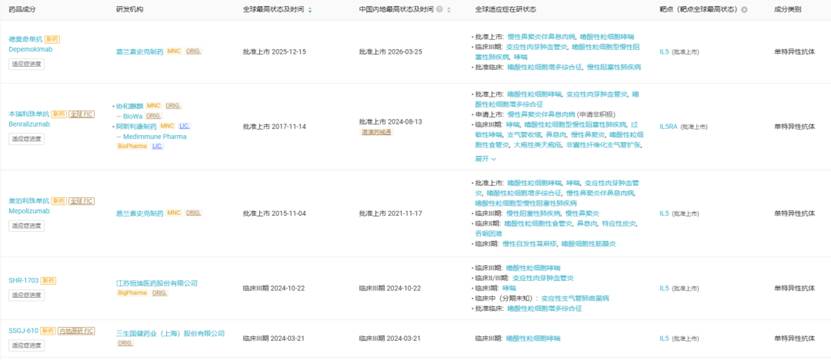Screen dimensions: 831x360
Task: Click orange tag below Benralizumab 2024-08-13 date
Action: (376, 132)
